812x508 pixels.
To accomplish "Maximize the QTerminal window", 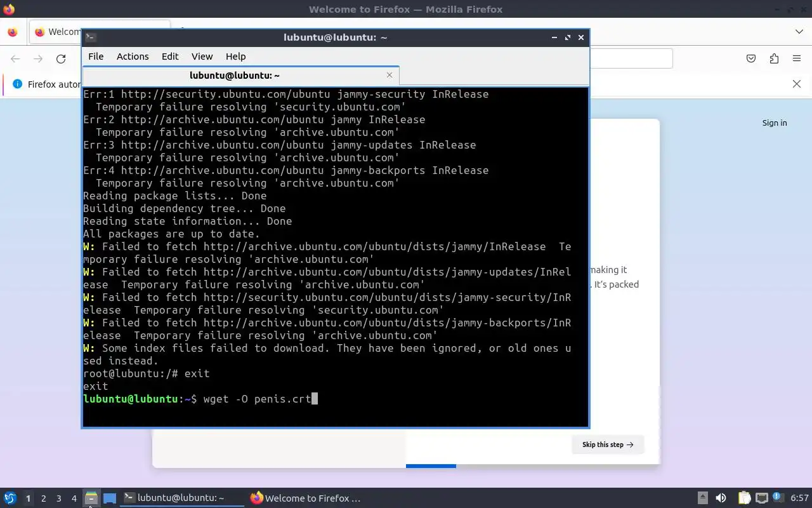I will 568,37.
